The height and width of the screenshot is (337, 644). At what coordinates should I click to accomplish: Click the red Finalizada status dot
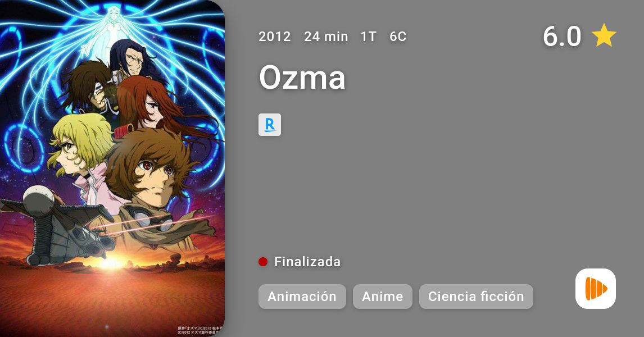263,262
